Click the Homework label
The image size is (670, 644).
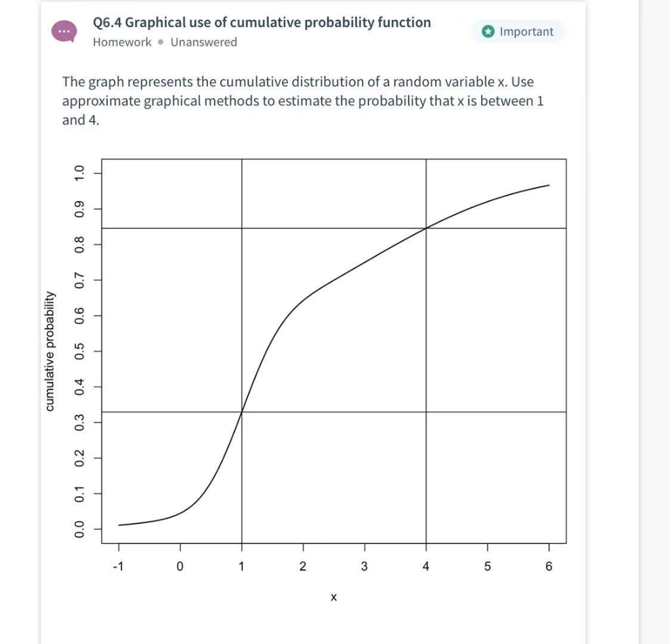pyautogui.click(x=121, y=42)
